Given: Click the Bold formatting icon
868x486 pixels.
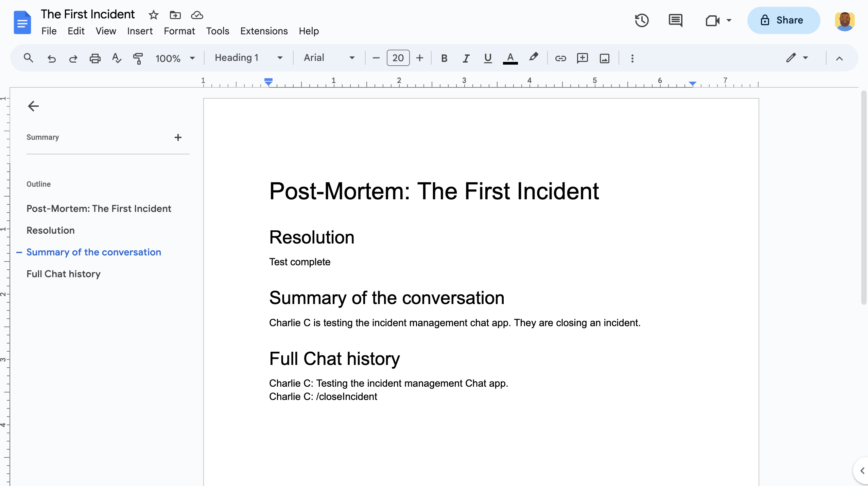Looking at the screenshot, I should click(444, 58).
